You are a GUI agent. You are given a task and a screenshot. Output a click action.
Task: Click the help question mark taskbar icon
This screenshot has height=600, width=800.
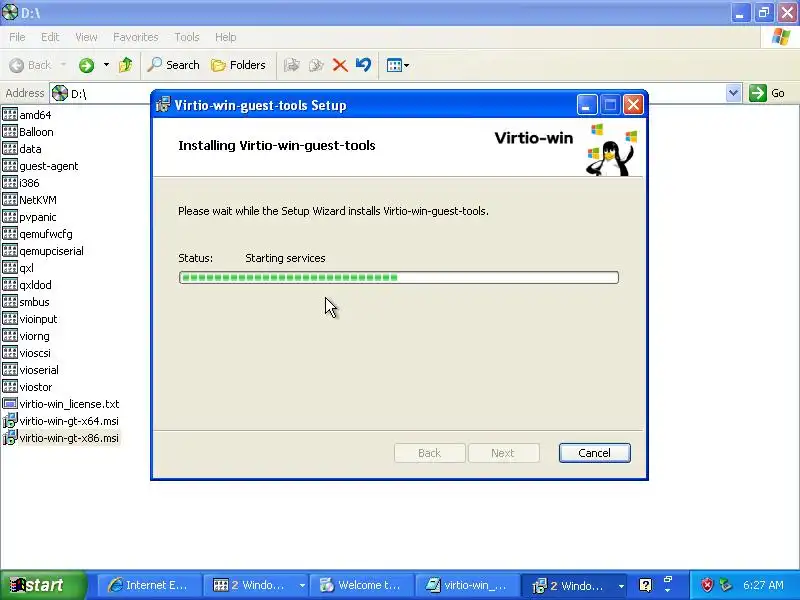pyautogui.click(x=645, y=585)
